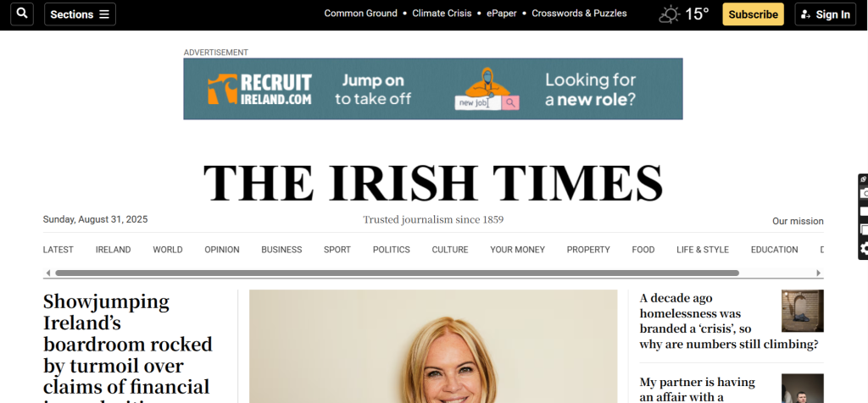Select the BUSINESS navigation tab

pos(281,250)
